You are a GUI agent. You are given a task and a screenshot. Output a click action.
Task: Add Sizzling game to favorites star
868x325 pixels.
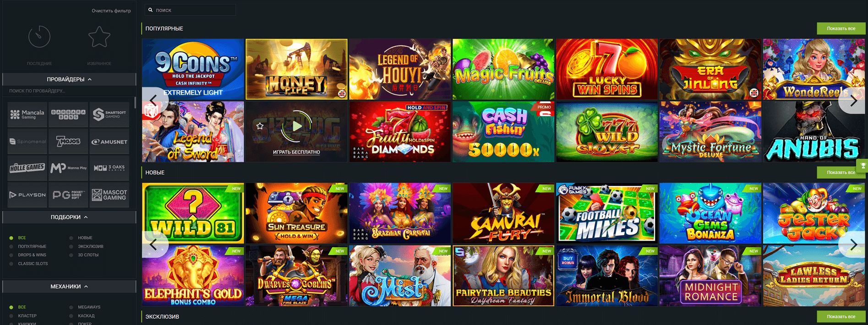260,126
